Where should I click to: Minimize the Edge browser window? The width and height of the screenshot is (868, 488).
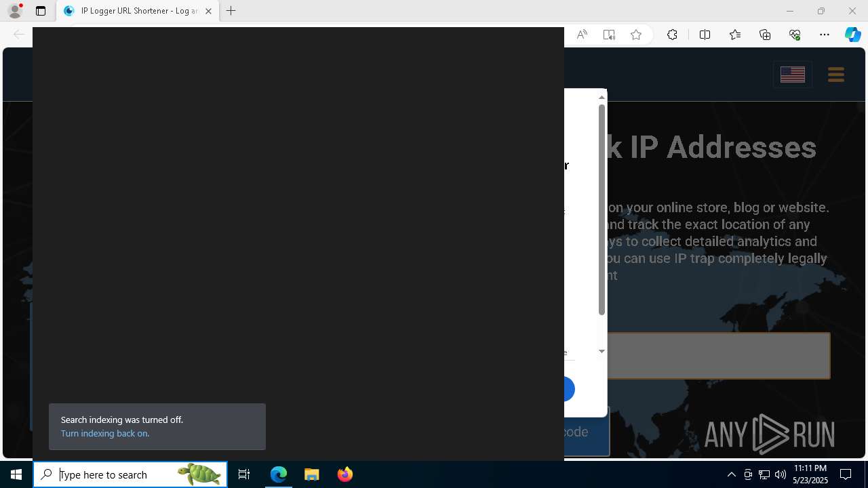(x=789, y=11)
